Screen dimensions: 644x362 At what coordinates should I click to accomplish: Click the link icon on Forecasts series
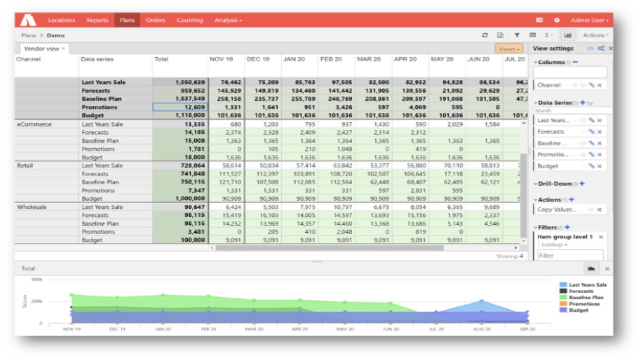coord(592,132)
